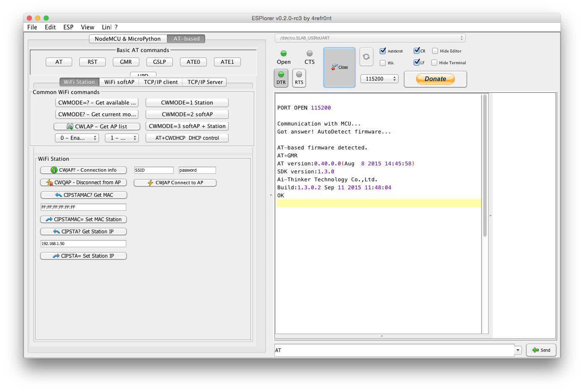Enable the EOL checkbox
The image size is (584, 392).
click(383, 63)
